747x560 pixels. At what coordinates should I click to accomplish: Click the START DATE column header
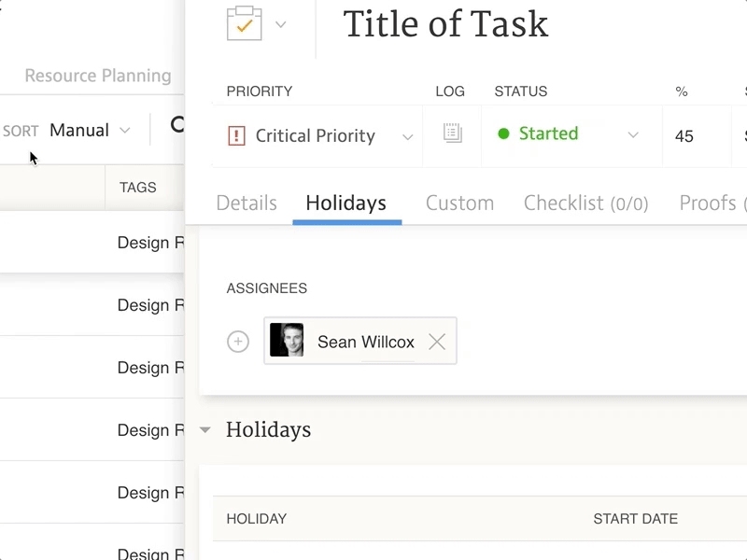[x=636, y=519]
